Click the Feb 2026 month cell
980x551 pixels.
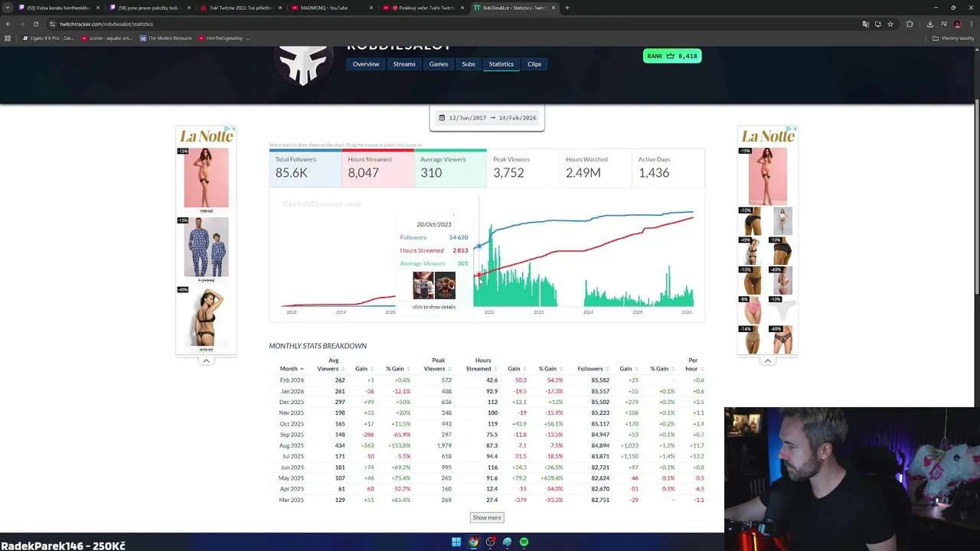[x=292, y=380]
